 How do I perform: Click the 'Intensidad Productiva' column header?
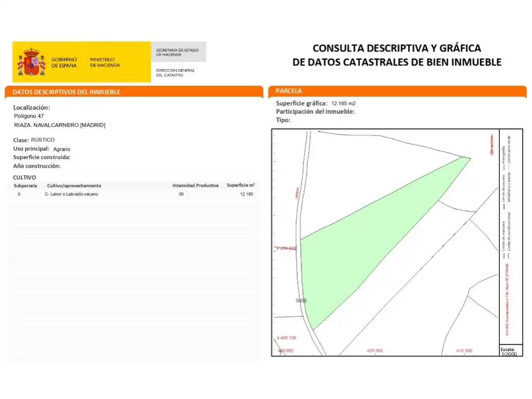click(x=195, y=185)
